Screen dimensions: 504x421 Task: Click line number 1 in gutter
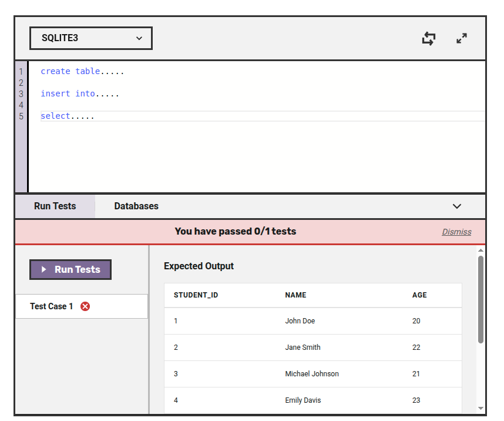[21, 72]
